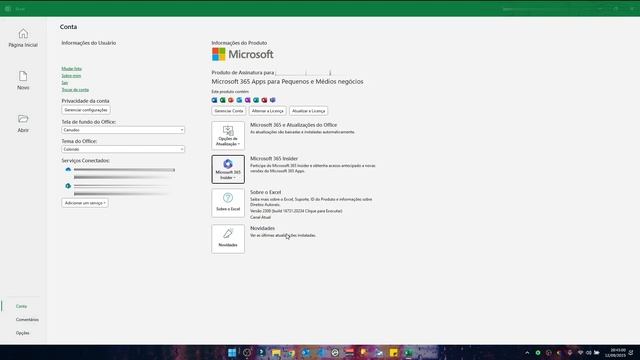This screenshot has height=360, width=640.
Task: Click Alternar a Licença button
Action: click(x=267, y=111)
